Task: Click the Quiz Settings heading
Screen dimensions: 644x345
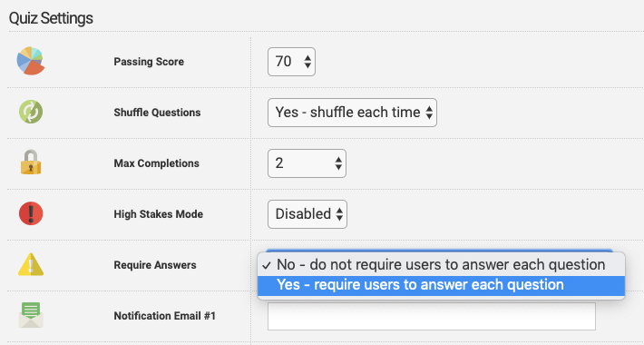Action: [x=51, y=18]
